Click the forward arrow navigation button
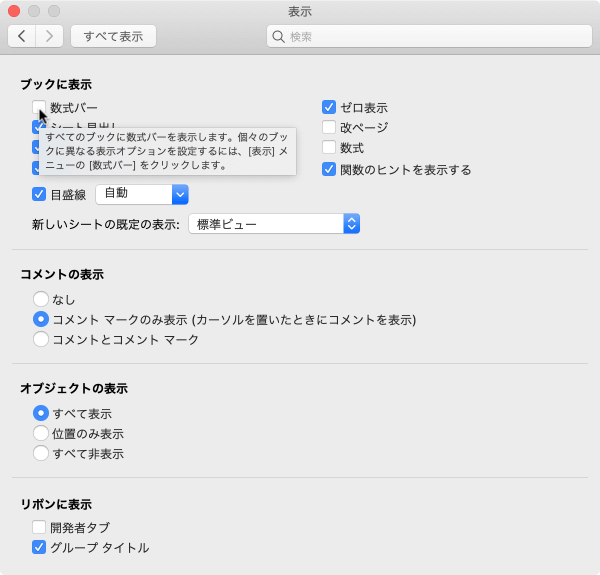The image size is (600, 575). coord(49,36)
